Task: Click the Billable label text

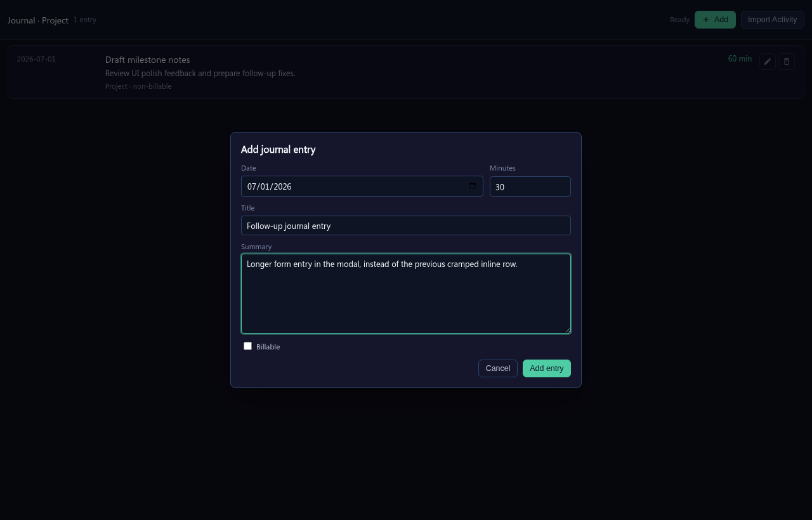Action: 268,347
